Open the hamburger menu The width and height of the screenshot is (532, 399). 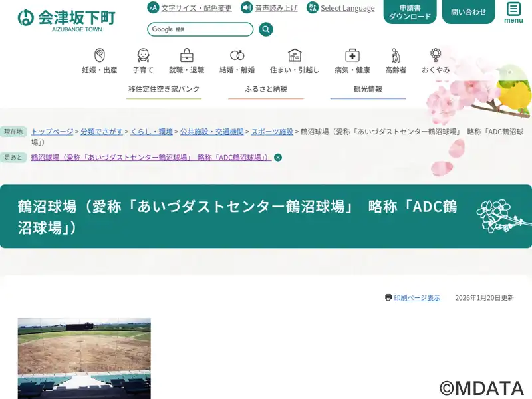tap(513, 13)
